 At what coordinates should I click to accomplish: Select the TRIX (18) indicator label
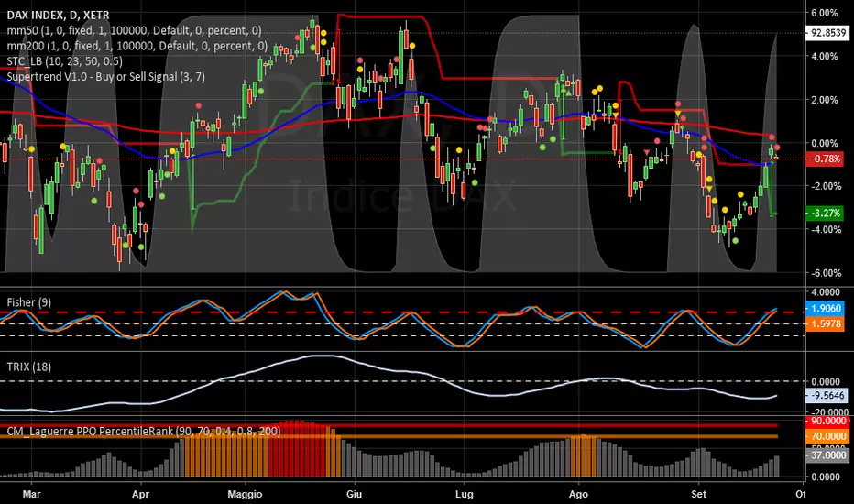click(x=29, y=367)
